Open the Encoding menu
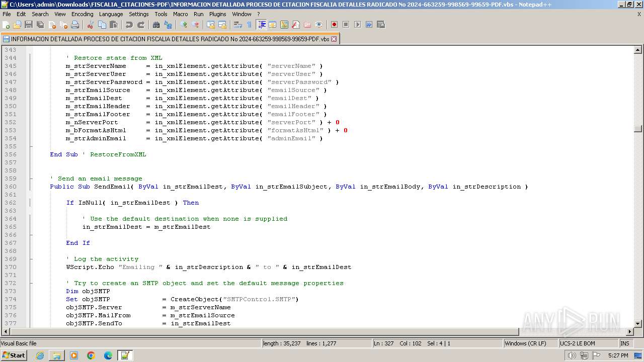Screen dimensions: 644x362 click(82, 14)
